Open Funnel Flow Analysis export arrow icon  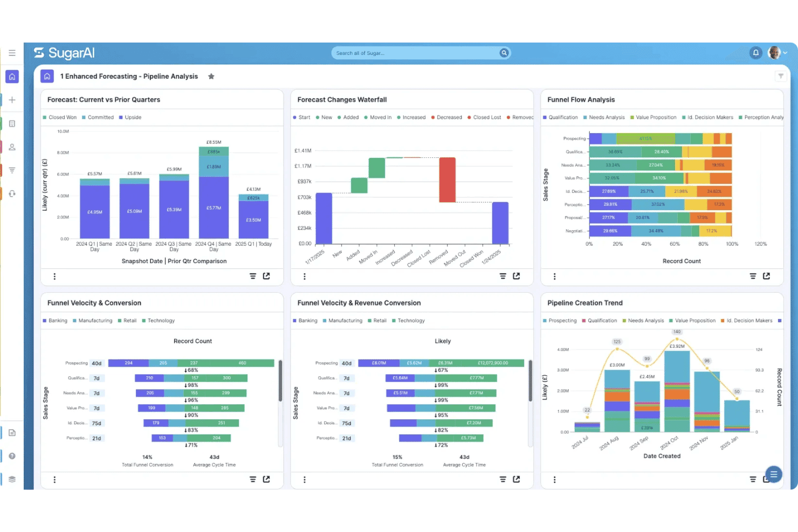pos(766,276)
